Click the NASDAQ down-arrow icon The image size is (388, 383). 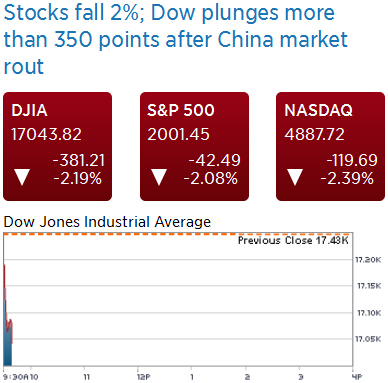[x=295, y=177]
